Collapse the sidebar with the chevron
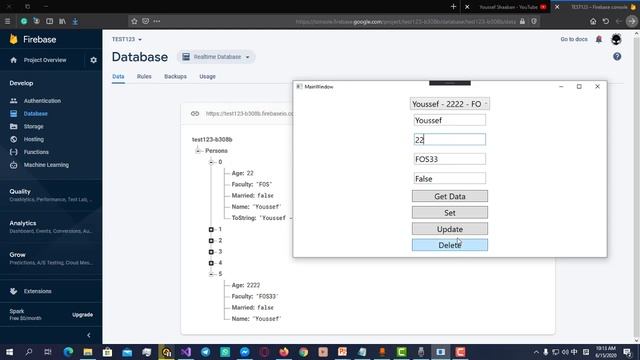This screenshot has height=360, width=640. pyautogui.click(x=89, y=335)
